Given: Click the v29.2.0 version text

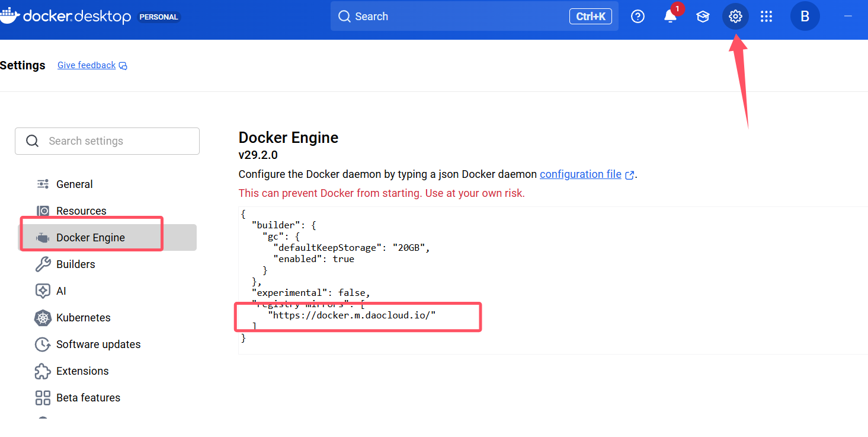Looking at the screenshot, I should point(258,155).
